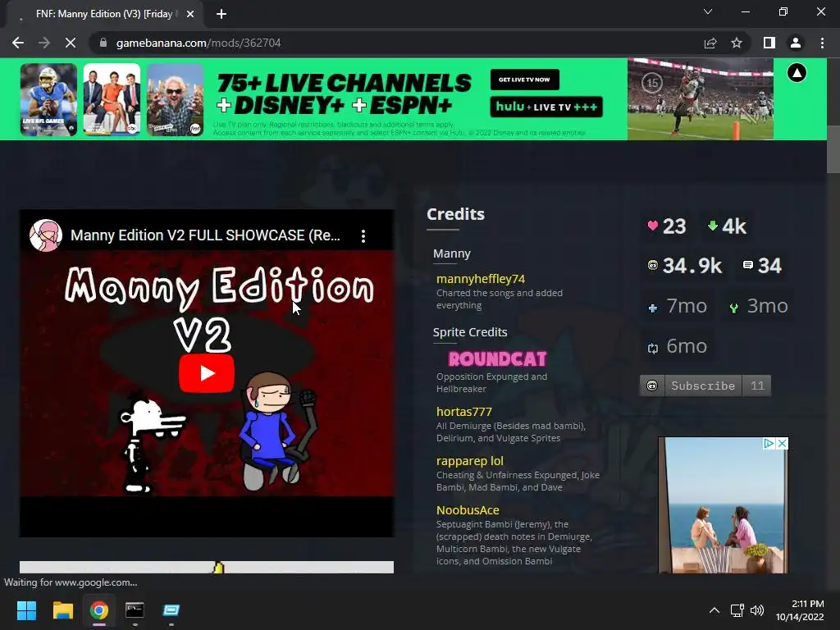Viewport: 840px width, 630px height.
Task: Go back to the previous page
Action: coord(18,43)
